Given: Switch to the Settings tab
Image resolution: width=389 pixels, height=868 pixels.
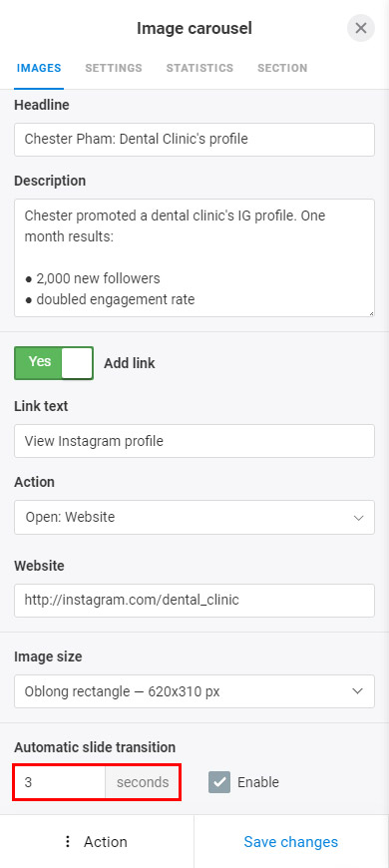Looking at the screenshot, I should pos(114,68).
